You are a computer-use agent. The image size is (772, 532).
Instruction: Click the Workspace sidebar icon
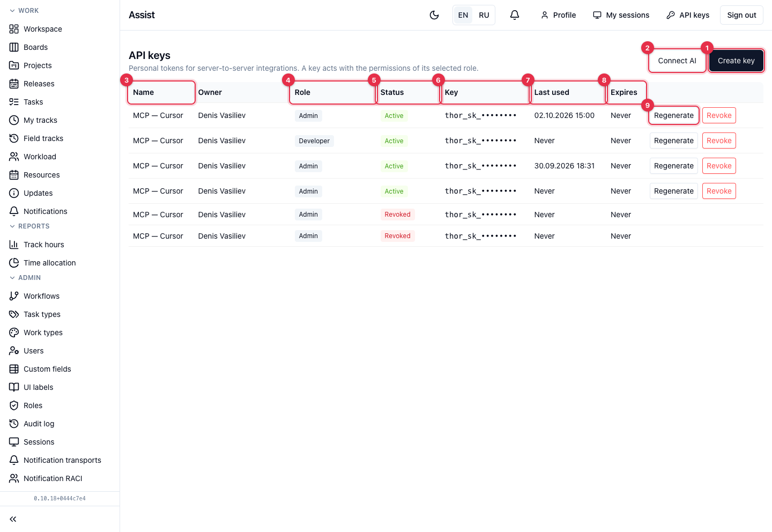[14, 29]
